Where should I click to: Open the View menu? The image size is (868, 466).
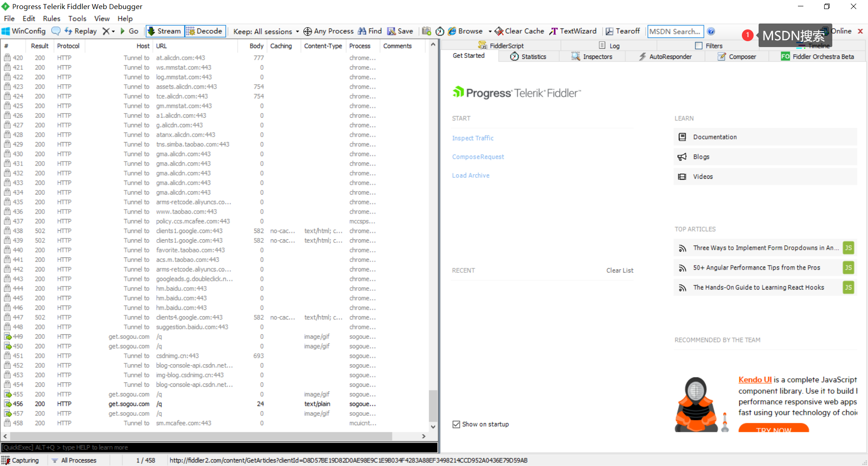tap(102, 19)
